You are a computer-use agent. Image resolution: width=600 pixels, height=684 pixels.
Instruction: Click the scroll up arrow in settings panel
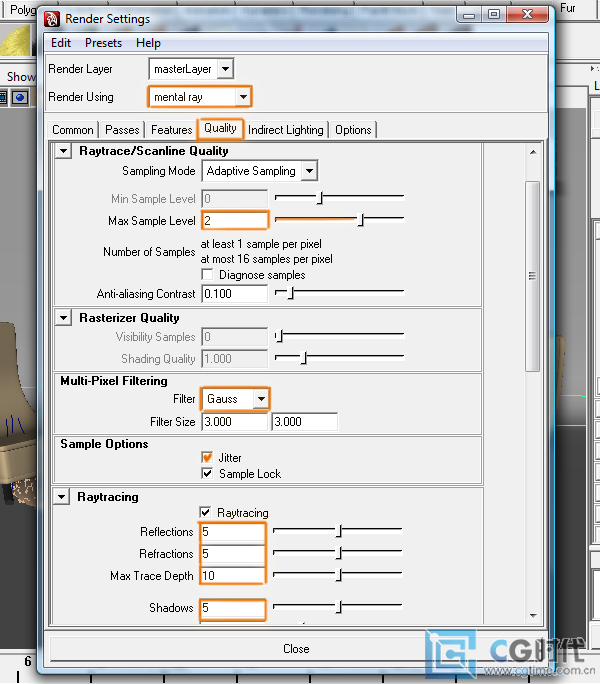pos(533,152)
